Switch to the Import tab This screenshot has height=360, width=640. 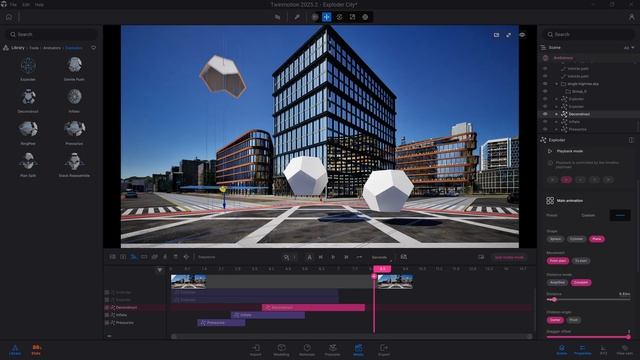256,350
